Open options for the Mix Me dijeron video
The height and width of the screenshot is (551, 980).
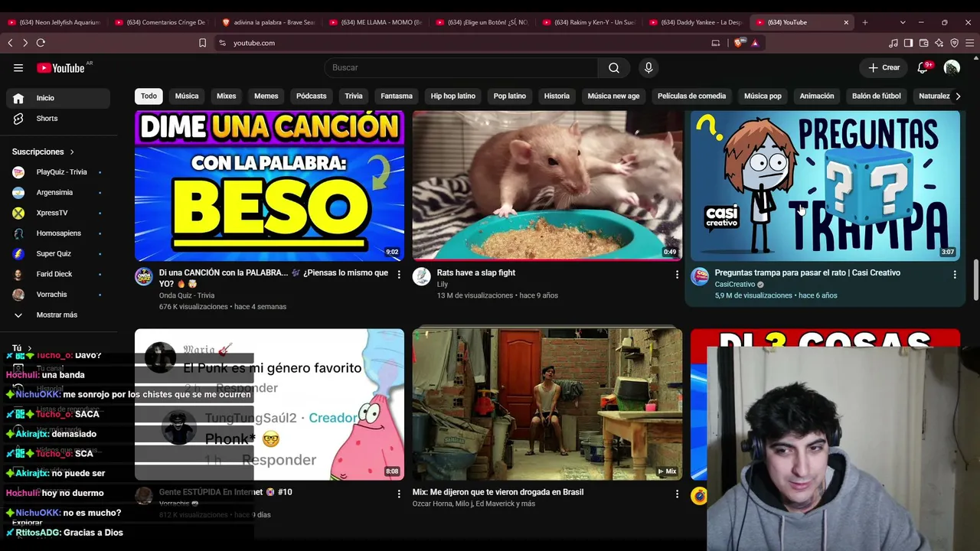[677, 494]
